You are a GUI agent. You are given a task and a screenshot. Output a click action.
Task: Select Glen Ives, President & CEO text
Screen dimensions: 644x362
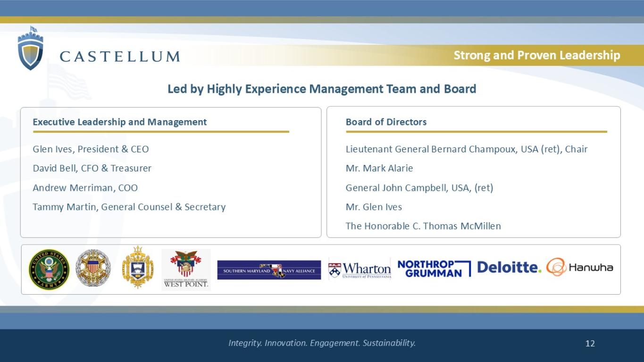(x=91, y=149)
